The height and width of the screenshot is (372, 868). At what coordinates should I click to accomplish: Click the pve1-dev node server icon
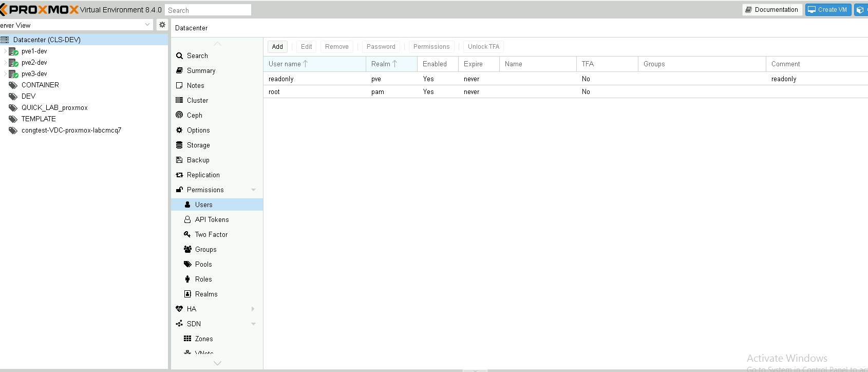click(13, 51)
